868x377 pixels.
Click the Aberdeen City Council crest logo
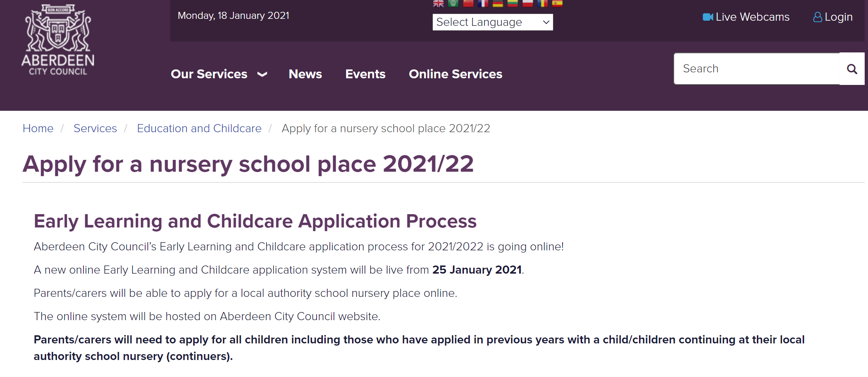(58, 40)
